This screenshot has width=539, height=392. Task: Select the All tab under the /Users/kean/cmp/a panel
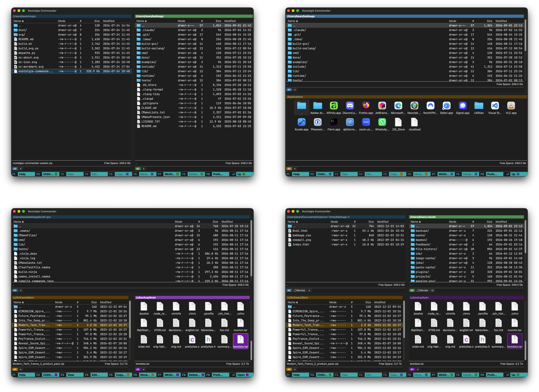pyautogui.click(x=15, y=169)
